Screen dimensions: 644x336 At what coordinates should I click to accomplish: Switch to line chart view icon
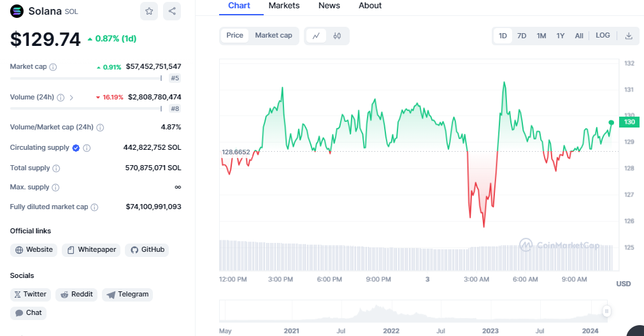(x=316, y=36)
